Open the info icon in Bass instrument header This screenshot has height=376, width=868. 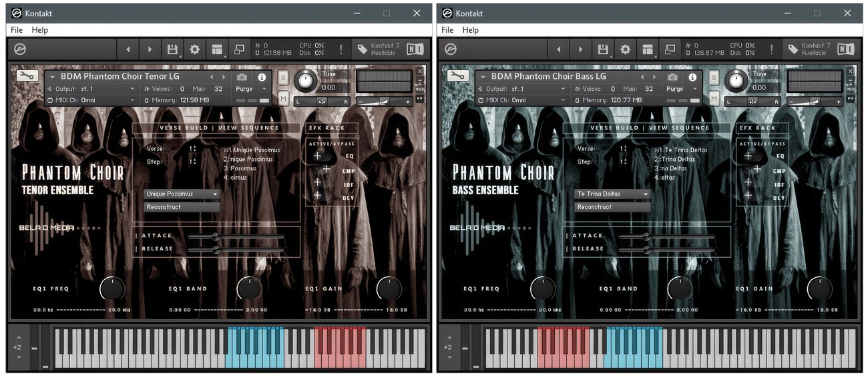(x=692, y=77)
